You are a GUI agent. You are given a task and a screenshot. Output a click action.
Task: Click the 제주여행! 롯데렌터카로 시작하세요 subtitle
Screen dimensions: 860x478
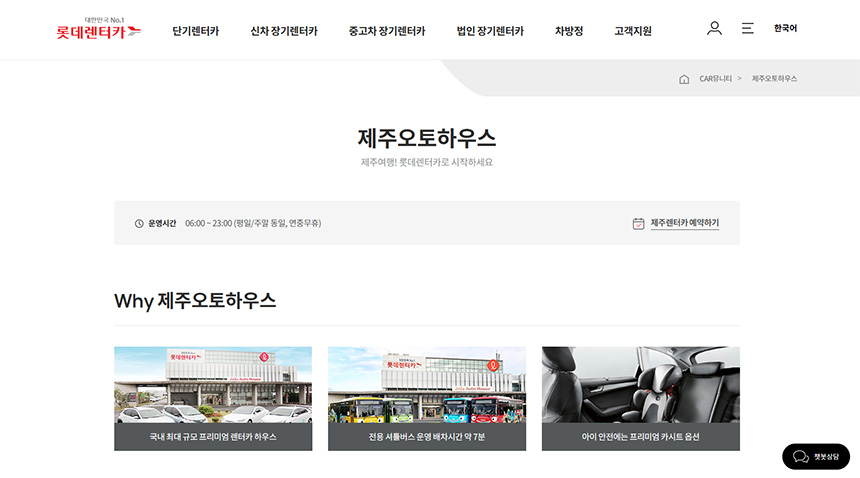427,162
